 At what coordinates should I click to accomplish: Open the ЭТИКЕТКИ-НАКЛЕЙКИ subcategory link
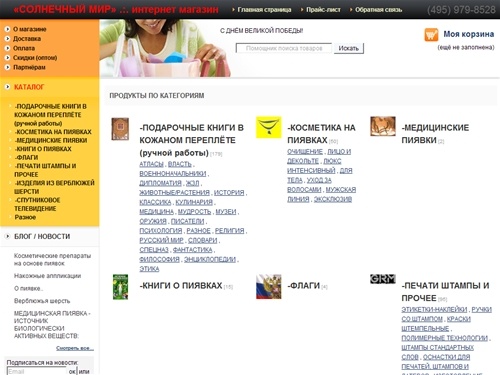pos(434,309)
